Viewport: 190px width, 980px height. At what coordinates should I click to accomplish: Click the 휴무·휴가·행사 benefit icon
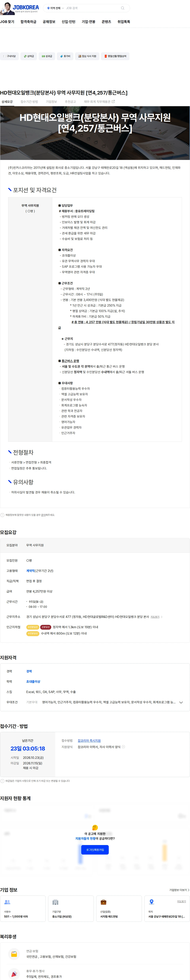tap(14, 974)
